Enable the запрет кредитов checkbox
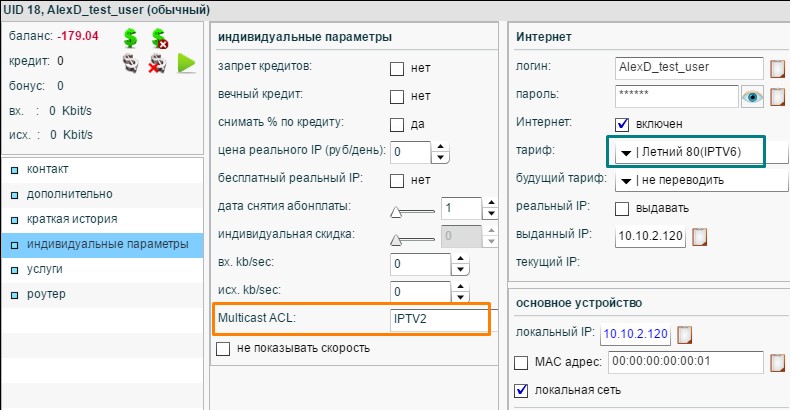 397,69
